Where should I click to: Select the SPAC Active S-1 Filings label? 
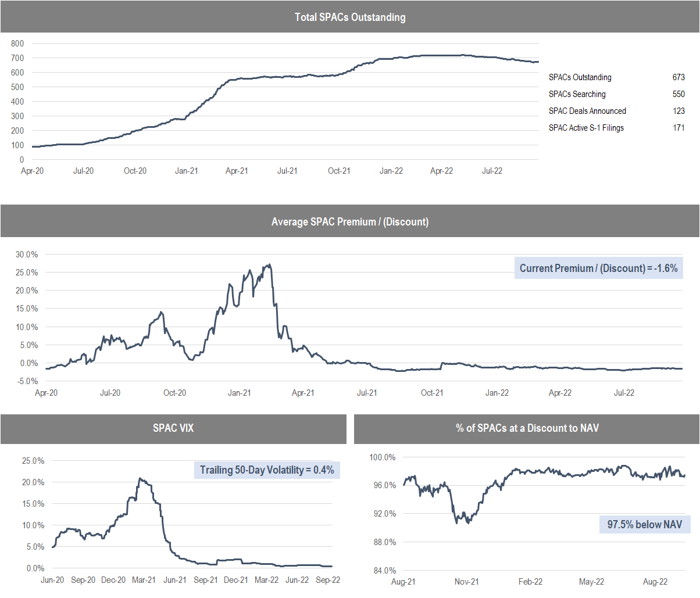tap(586, 128)
